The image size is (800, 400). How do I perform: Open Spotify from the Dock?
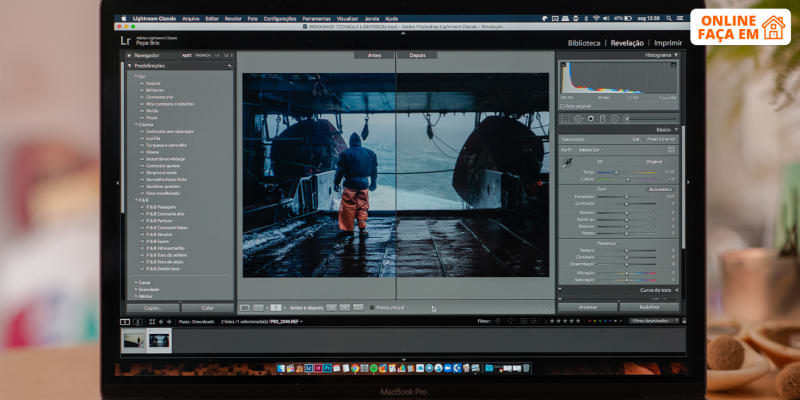(x=374, y=368)
